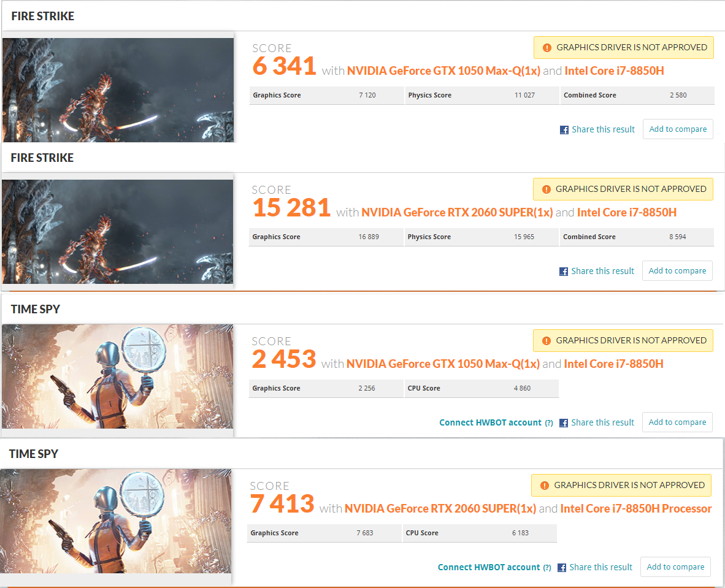Viewport: 725px width, 588px height.
Task: Add the 7 413 Time Spy result to compare
Action: click(x=675, y=567)
